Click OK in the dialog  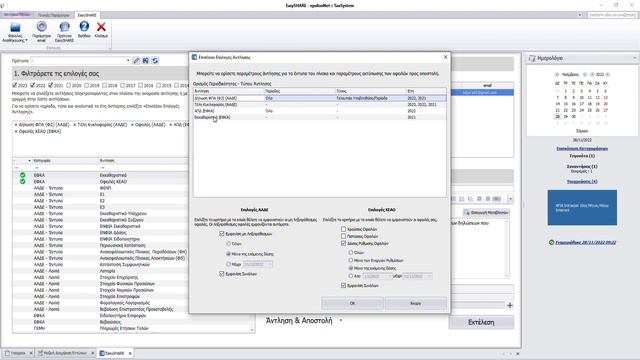pyautogui.click(x=352, y=303)
